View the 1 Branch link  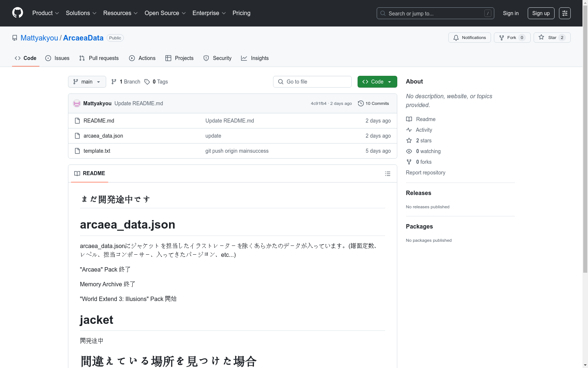coord(126,82)
